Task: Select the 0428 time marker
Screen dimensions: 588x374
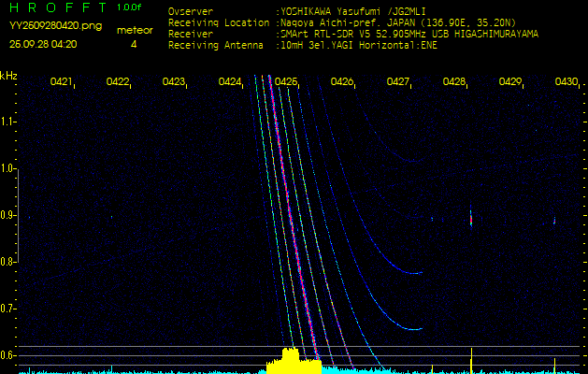Action: coord(454,82)
